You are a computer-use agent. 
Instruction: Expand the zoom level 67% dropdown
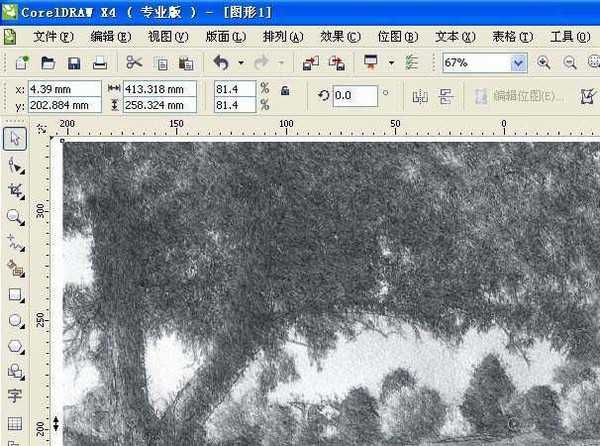[x=518, y=63]
